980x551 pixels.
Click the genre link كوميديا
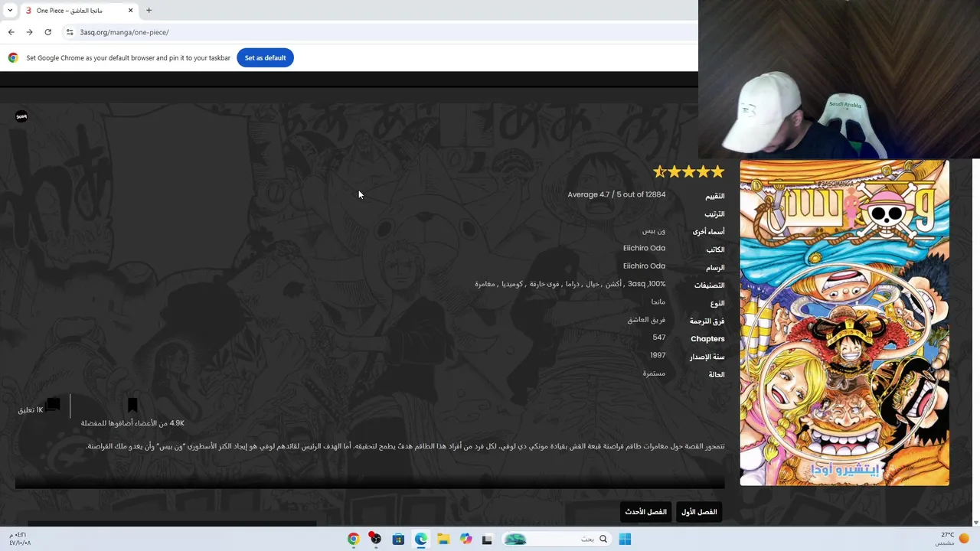512,284
